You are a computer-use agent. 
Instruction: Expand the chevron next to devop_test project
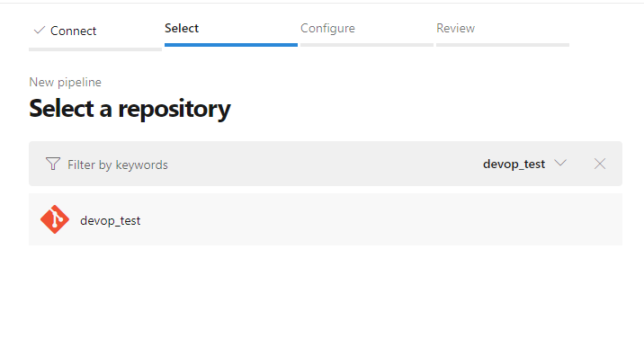tap(560, 163)
